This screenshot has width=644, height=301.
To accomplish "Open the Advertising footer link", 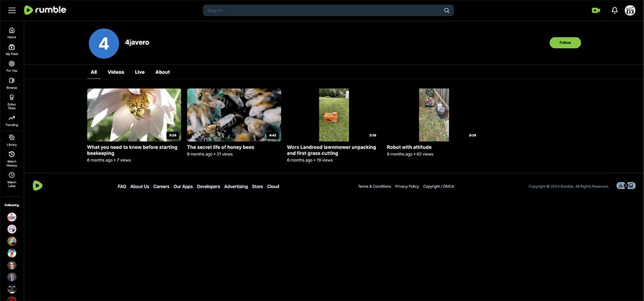I will (236, 187).
